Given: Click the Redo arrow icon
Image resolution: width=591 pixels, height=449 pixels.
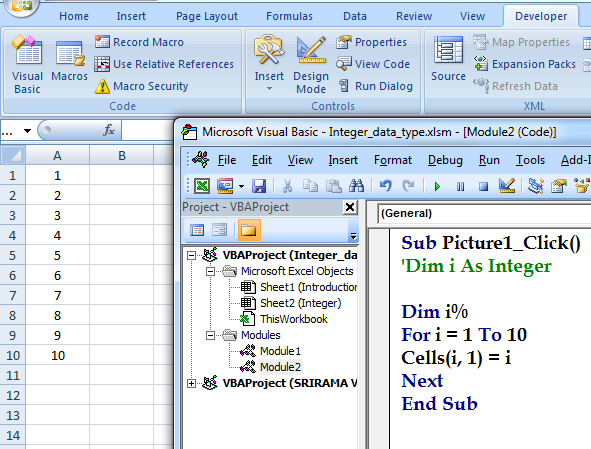Looking at the screenshot, I should point(408,186).
